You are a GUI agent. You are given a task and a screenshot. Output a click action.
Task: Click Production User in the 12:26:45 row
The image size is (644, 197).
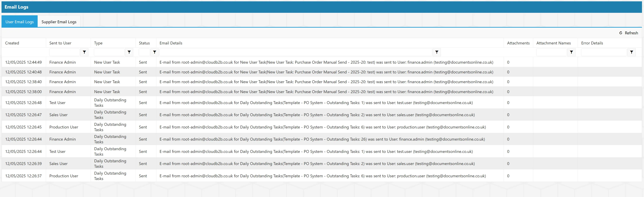coord(64,127)
